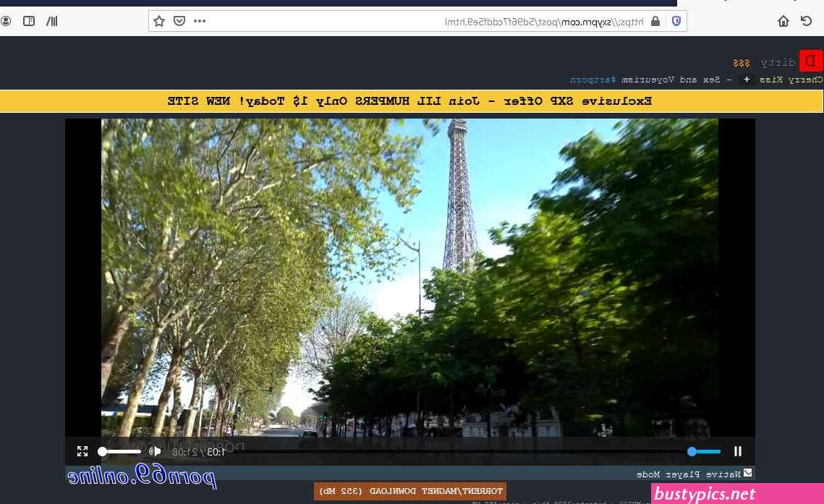824x504 pixels.
Task: Click the Firefox reload button
Action: point(806,21)
